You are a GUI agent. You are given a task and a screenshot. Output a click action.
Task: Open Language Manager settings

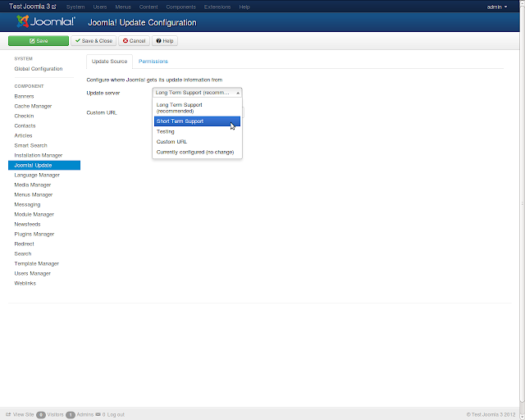[x=37, y=176]
